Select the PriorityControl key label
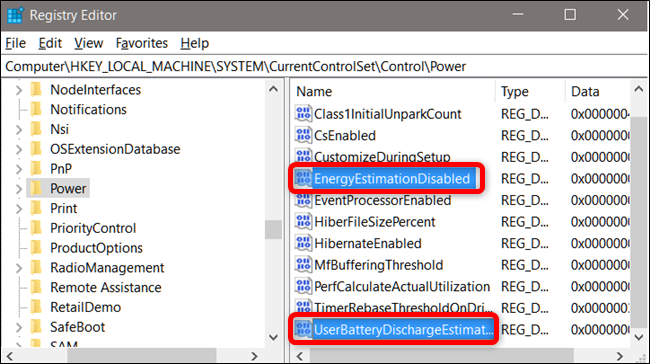The height and width of the screenshot is (364, 650). (93, 228)
